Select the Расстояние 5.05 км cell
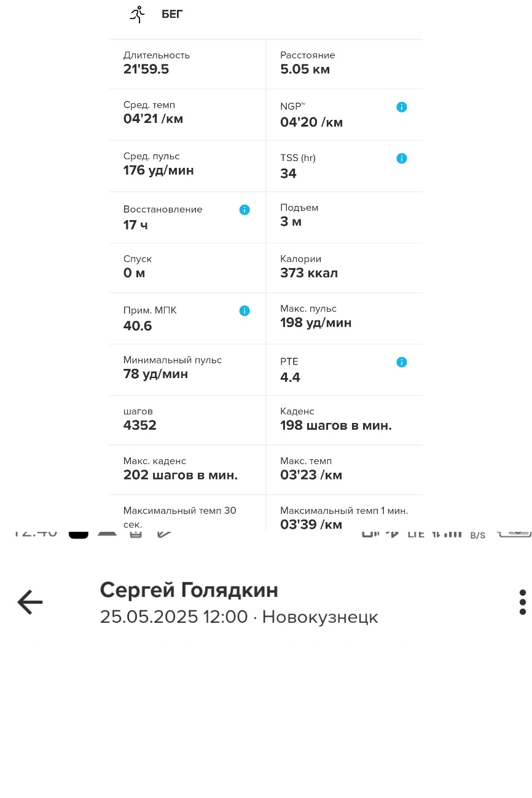 click(344, 64)
